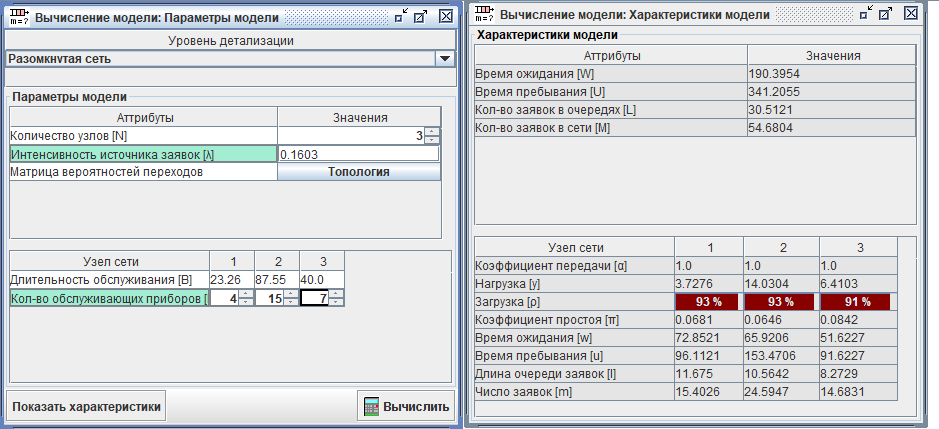The width and height of the screenshot is (939, 429).
Task: Click Показать характеристики button
Action: (x=86, y=406)
